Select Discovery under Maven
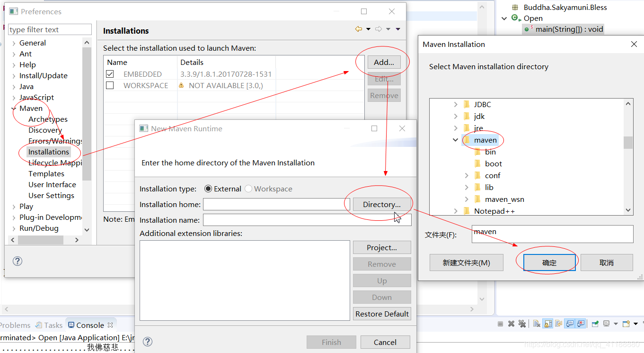The width and height of the screenshot is (644, 353). tap(45, 130)
